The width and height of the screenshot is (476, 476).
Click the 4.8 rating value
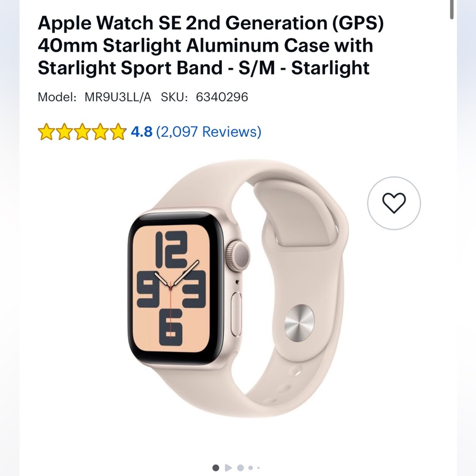tap(141, 132)
